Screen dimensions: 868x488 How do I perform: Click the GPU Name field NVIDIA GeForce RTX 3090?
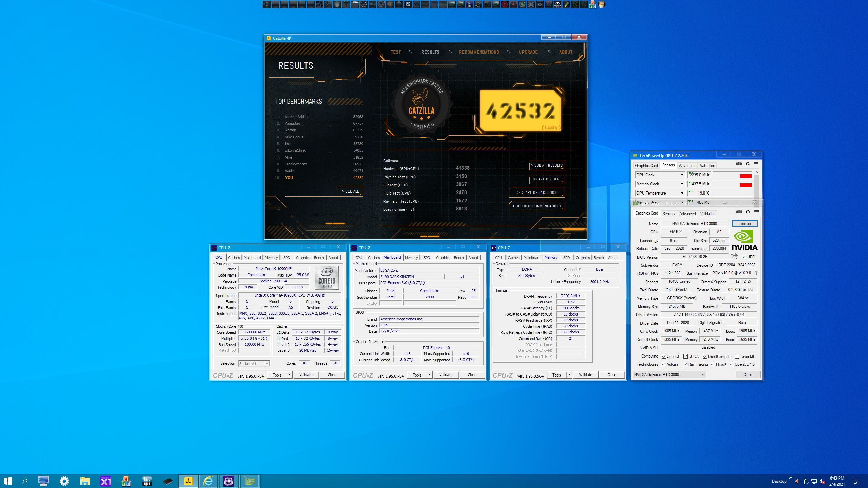click(x=694, y=224)
